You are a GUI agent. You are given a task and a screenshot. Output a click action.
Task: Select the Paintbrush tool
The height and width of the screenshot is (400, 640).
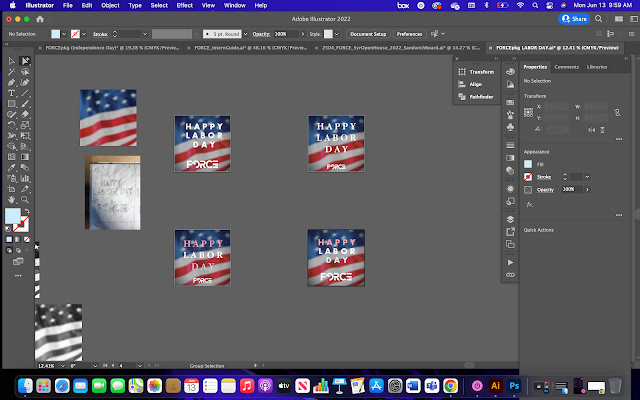click(25, 104)
